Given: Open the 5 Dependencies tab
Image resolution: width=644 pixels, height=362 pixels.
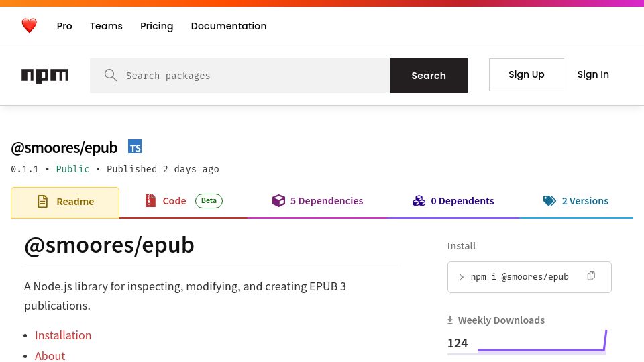Looking at the screenshot, I should click(317, 201).
